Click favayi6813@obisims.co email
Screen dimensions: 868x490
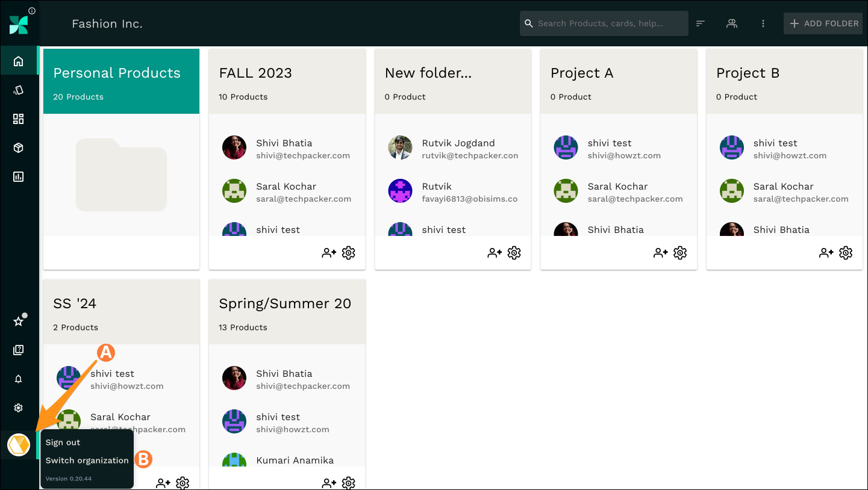click(x=470, y=199)
